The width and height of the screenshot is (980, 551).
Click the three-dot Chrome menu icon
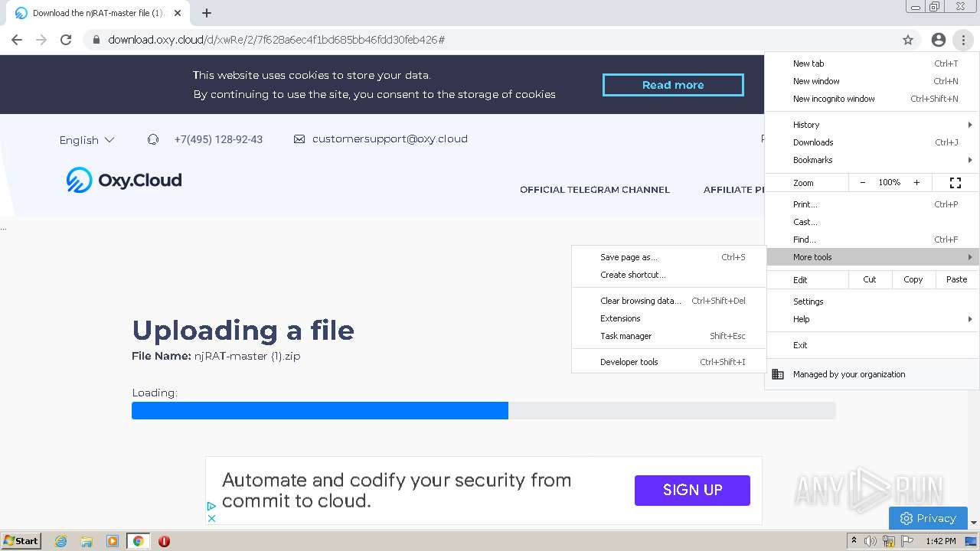click(x=963, y=40)
